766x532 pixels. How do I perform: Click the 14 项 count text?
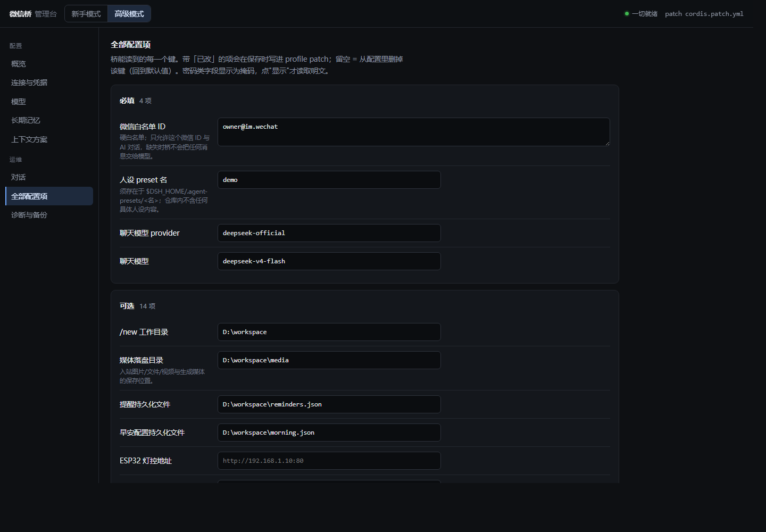[x=147, y=306]
